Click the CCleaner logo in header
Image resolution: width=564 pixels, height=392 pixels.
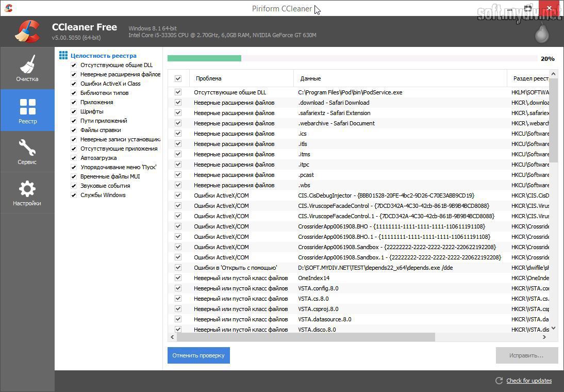[28, 31]
